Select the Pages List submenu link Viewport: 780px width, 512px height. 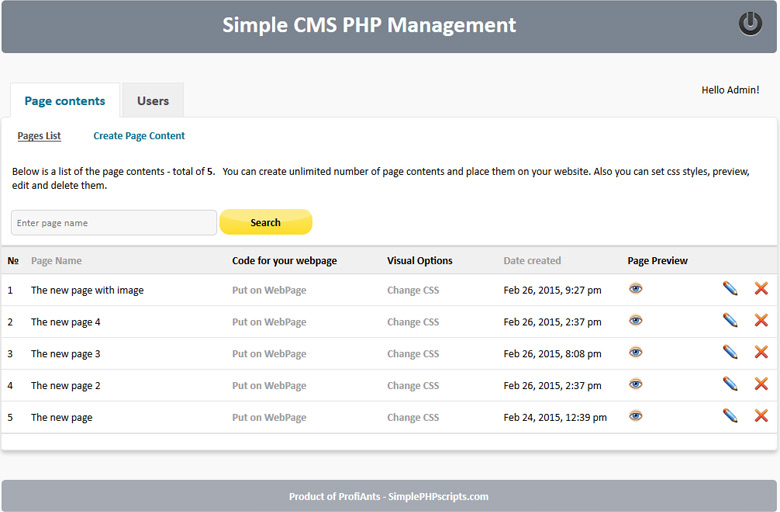coord(39,136)
